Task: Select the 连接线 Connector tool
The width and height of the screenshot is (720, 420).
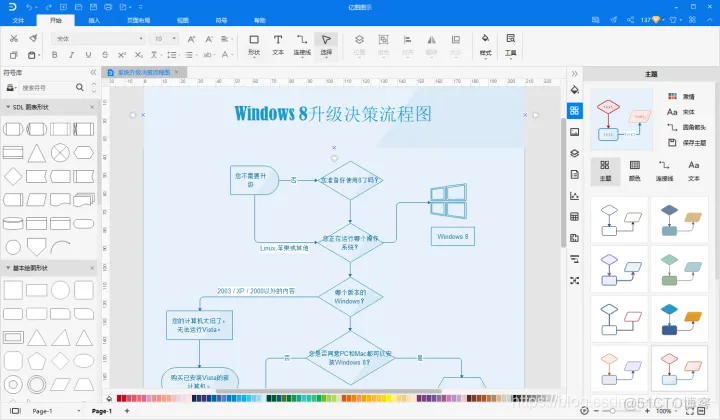Action: tap(302, 45)
